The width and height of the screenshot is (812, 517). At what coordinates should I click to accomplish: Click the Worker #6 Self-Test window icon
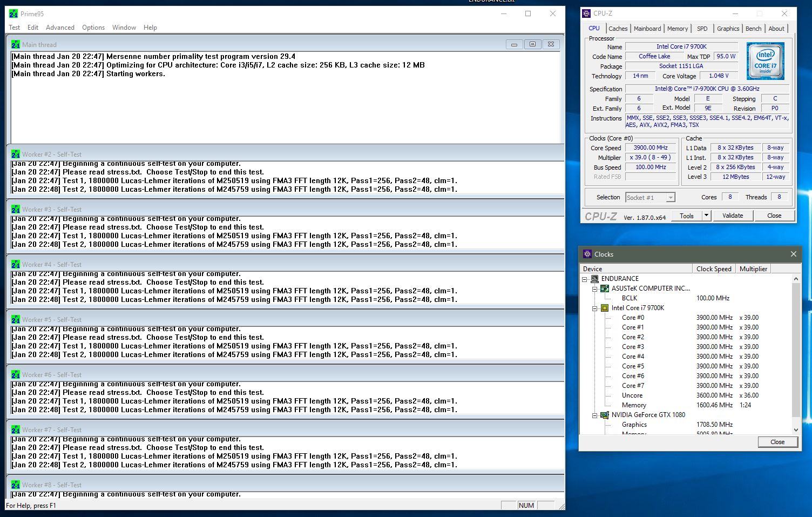pos(16,374)
